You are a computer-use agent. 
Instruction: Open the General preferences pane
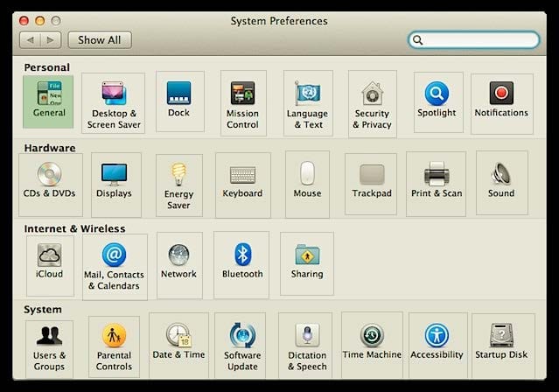[48, 101]
